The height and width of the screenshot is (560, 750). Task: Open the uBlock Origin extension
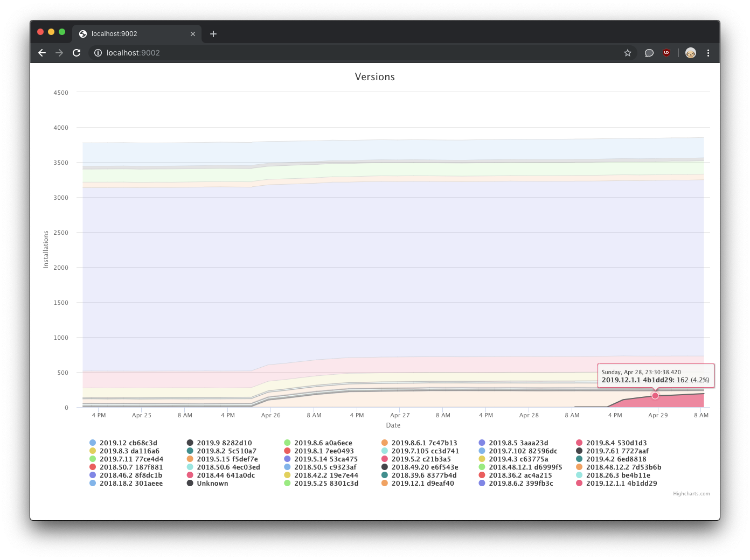(x=666, y=53)
